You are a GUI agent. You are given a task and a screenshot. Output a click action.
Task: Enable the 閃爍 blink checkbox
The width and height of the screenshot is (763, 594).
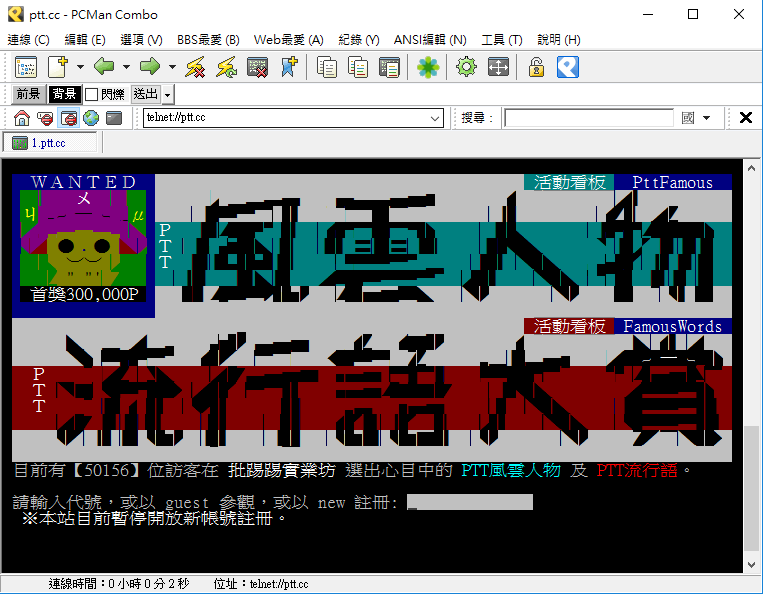point(91,94)
